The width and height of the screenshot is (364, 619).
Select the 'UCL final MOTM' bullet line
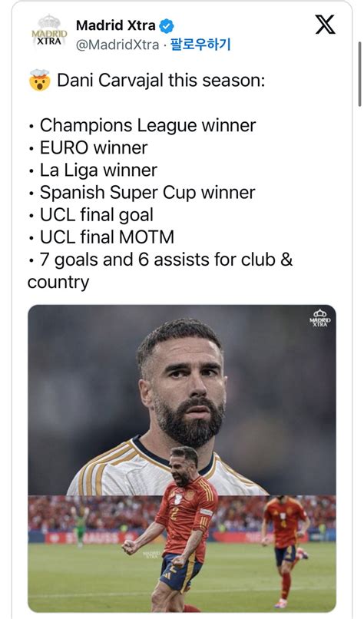pyautogui.click(x=107, y=237)
